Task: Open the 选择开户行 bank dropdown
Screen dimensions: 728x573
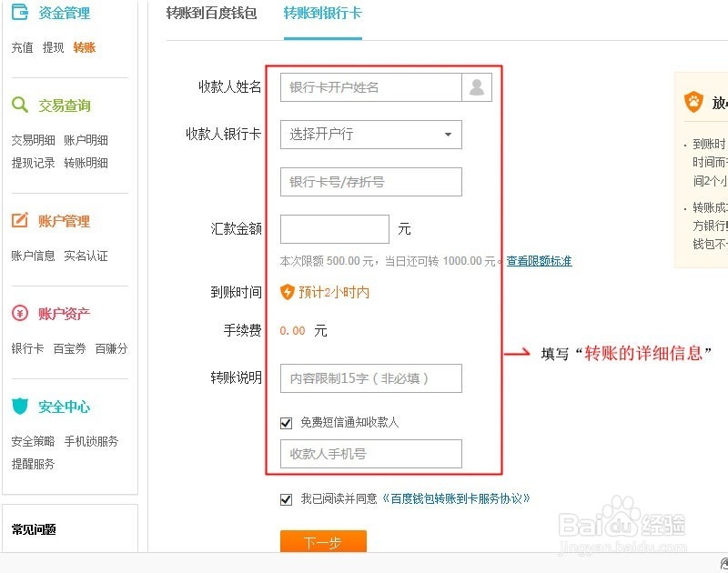Action: pyautogui.click(x=370, y=134)
